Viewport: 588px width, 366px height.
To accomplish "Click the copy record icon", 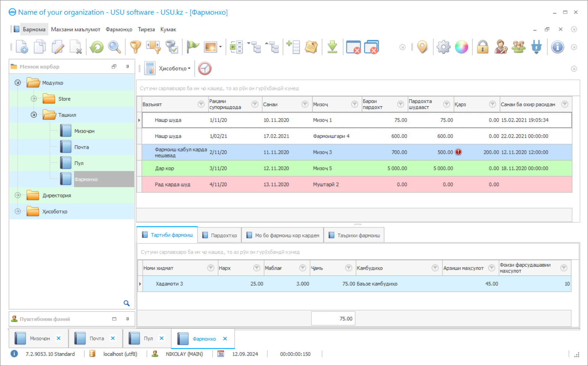I will (x=40, y=47).
